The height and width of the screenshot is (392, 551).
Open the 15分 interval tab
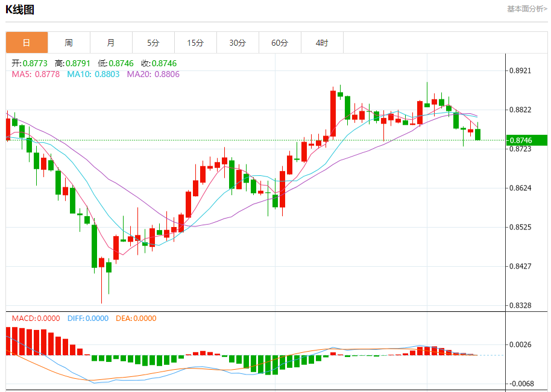tap(195, 43)
